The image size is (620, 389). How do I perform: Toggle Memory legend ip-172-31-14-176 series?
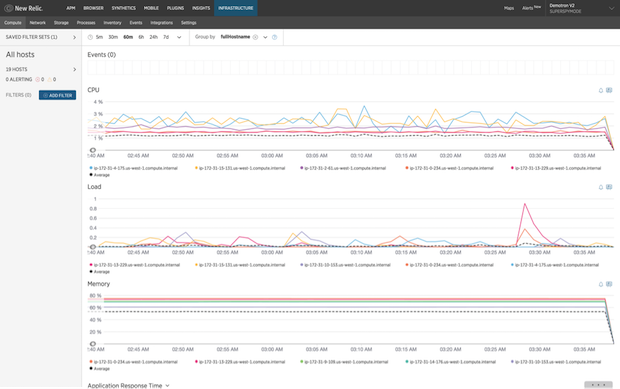click(450, 362)
